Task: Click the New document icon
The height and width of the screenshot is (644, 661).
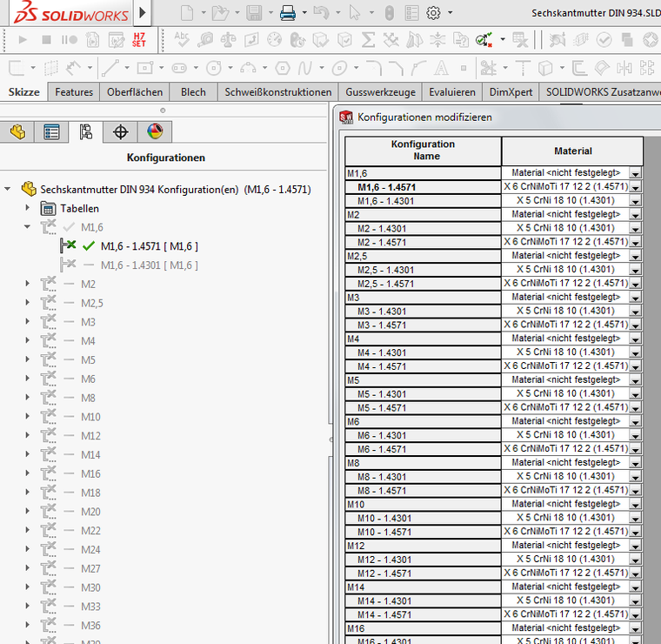Action: [x=187, y=13]
